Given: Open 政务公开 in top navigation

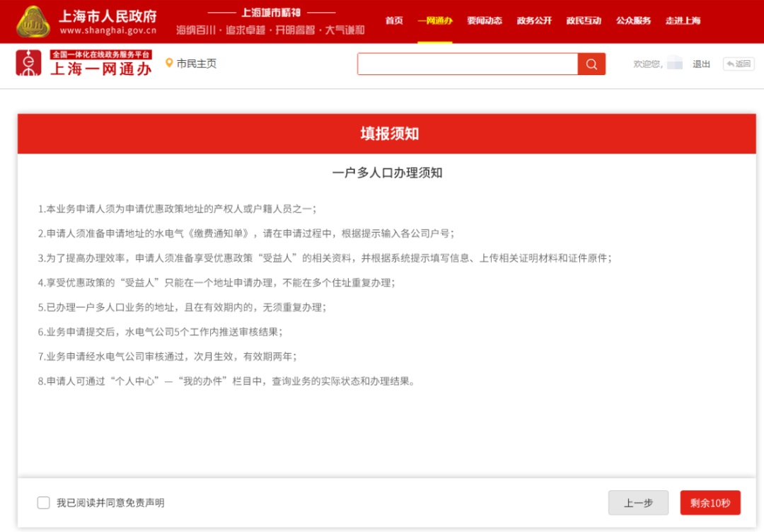Looking at the screenshot, I should [x=534, y=21].
